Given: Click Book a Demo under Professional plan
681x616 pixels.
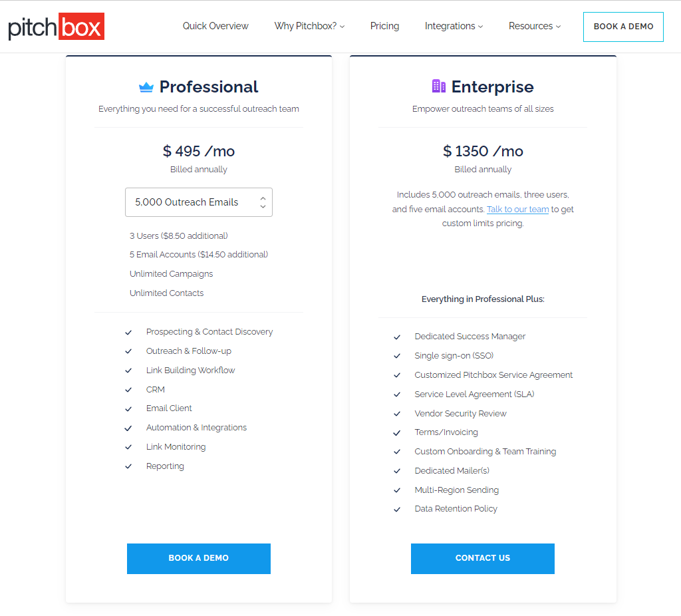Looking at the screenshot, I should click(198, 559).
